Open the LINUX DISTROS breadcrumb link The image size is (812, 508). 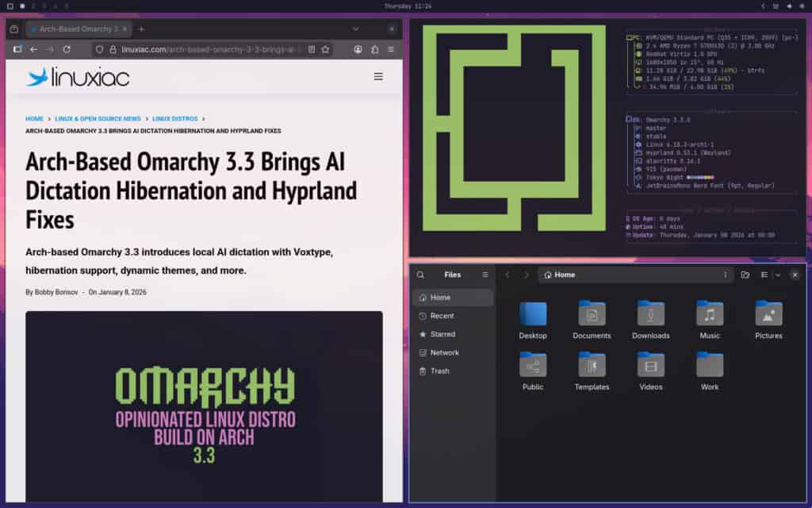pos(174,118)
